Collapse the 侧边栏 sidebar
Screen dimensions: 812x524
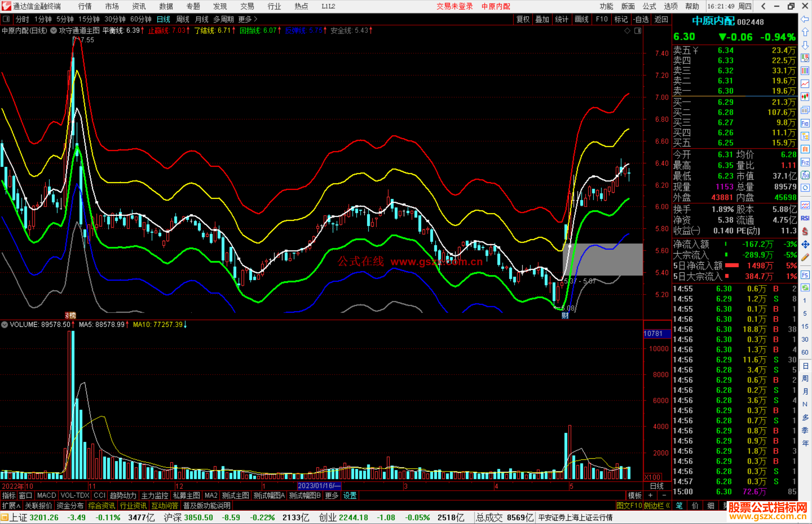657,506
